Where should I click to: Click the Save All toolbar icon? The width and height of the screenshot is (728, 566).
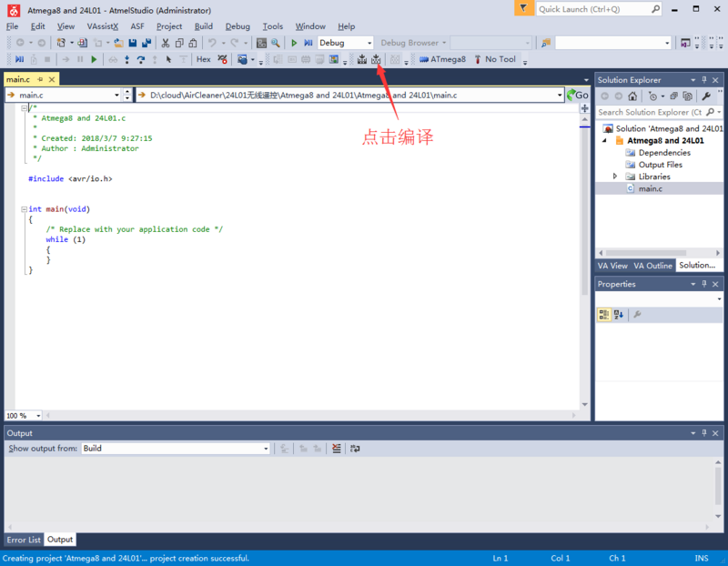coord(147,43)
